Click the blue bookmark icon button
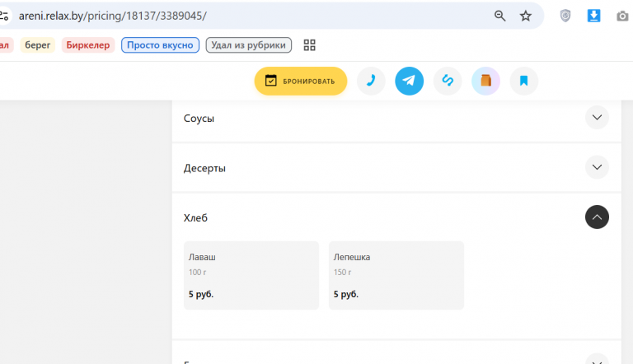633x364 pixels. tap(523, 81)
